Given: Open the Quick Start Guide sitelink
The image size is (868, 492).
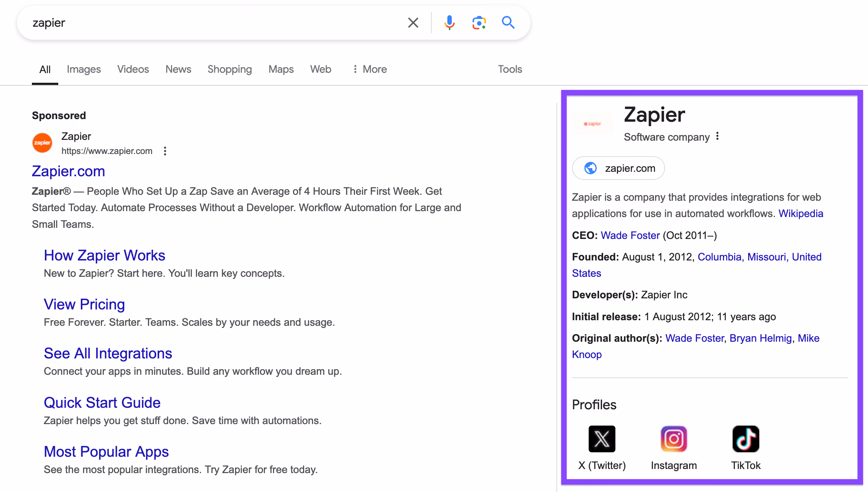Looking at the screenshot, I should pyautogui.click(x=102, y=403).
